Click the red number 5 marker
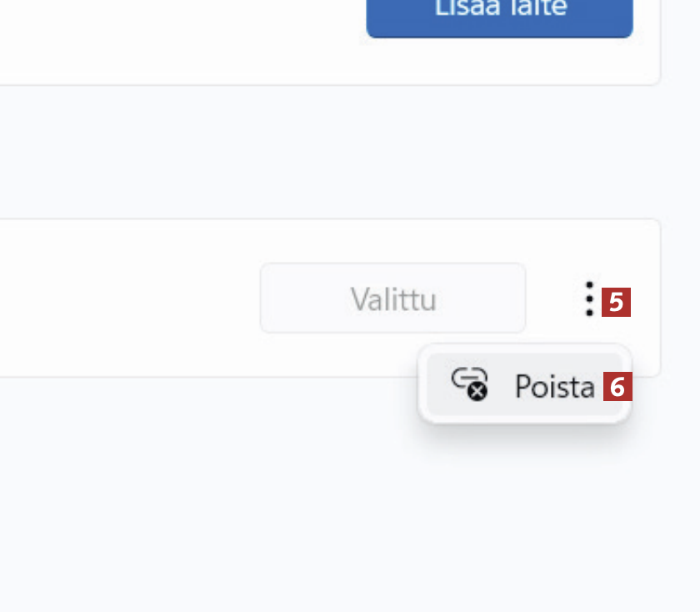This screenshot has width=700, height=612. click(x=616, y=303)
